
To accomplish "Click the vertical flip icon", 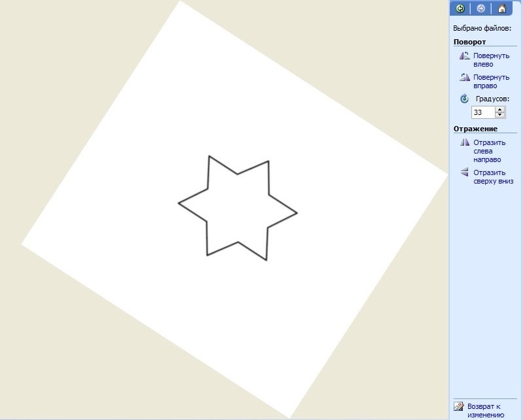I will point(465,172).
